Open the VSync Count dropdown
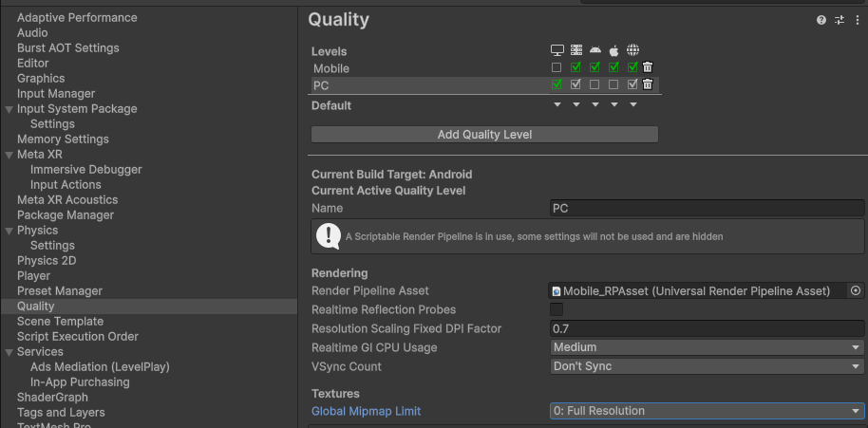 coord(707,366)
